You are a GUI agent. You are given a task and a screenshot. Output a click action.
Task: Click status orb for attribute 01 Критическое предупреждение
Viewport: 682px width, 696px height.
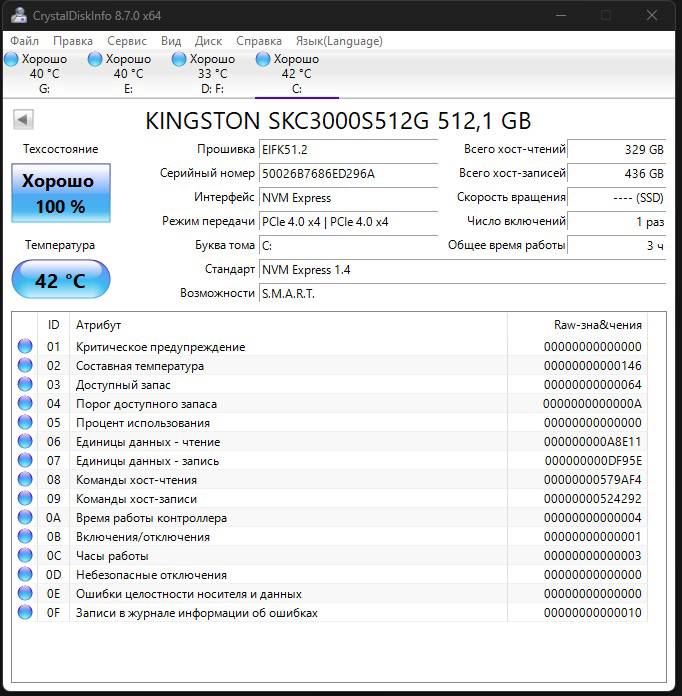point(25,347)
